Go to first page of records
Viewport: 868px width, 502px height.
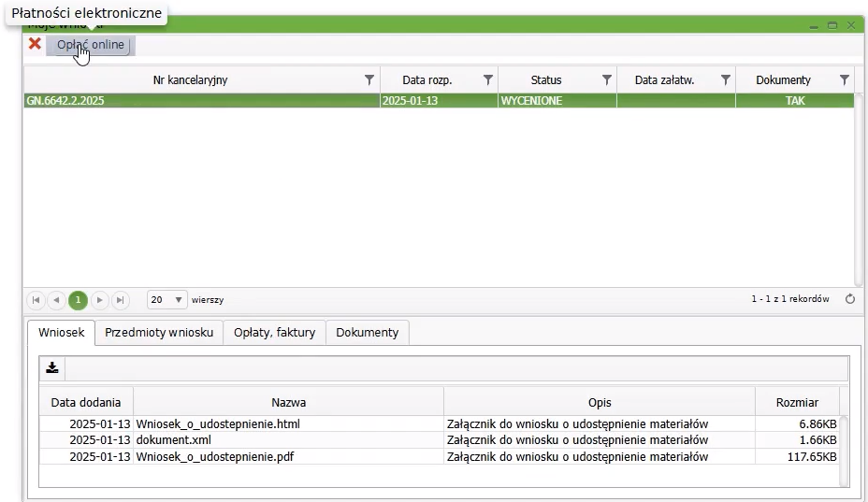coord(36,300)
